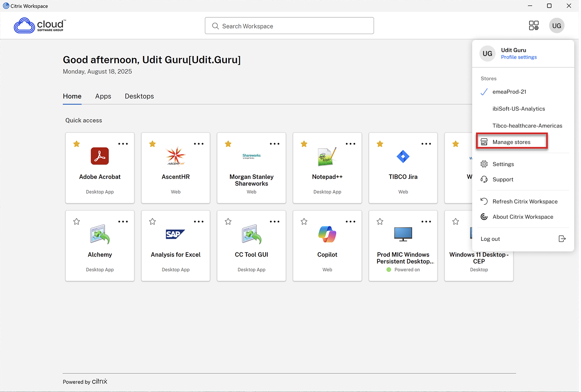581x392 pixels.
Task: Launch AscentHR via its starburst icon
Action: 176,156
